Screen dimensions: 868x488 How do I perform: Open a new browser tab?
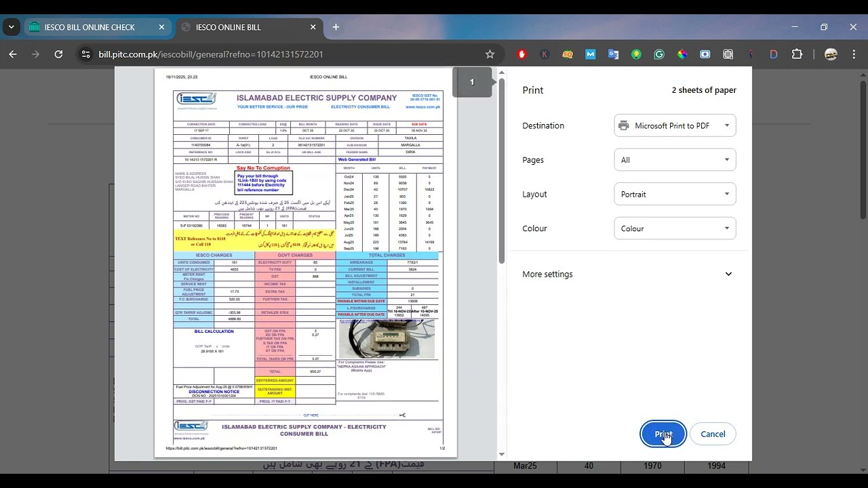336,27
